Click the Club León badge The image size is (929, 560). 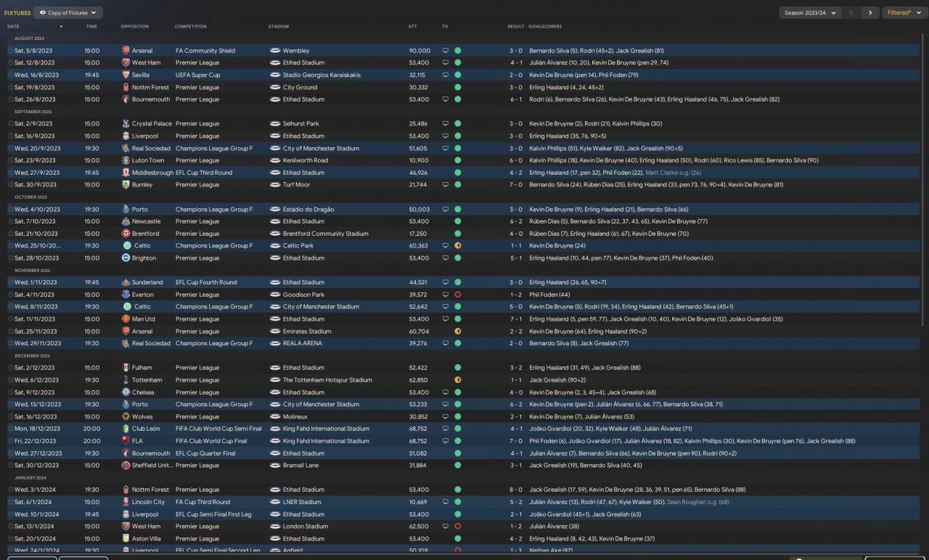126,429
